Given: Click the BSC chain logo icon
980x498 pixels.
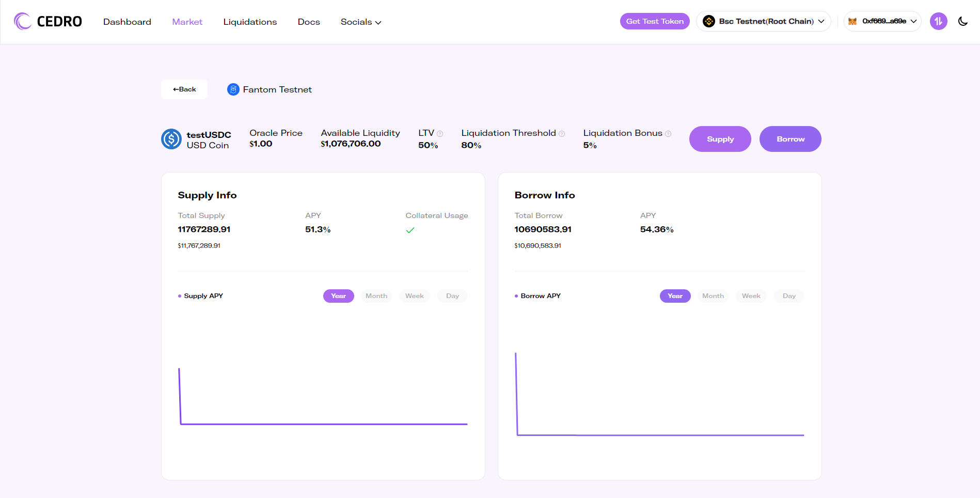Looking at the screenshot, I should pos(709,21).
